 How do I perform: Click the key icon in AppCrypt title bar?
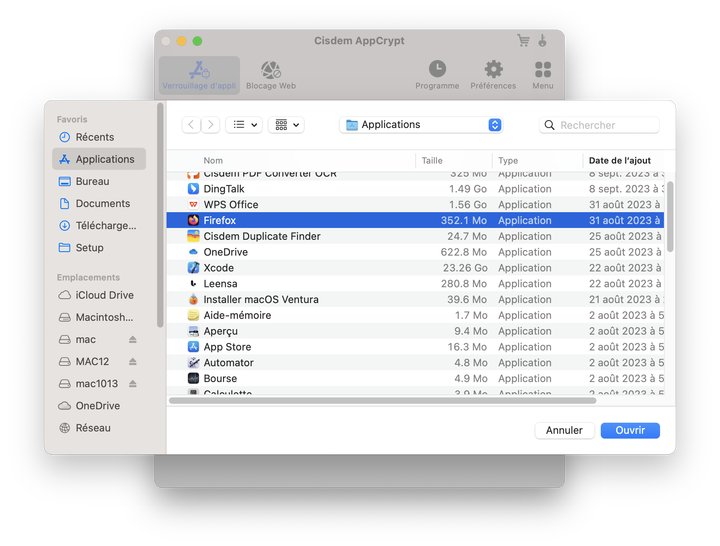coord(542,40)
